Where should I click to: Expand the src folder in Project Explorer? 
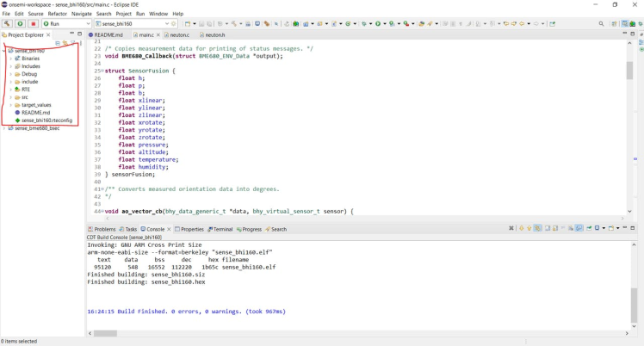[x=11, y=97]
